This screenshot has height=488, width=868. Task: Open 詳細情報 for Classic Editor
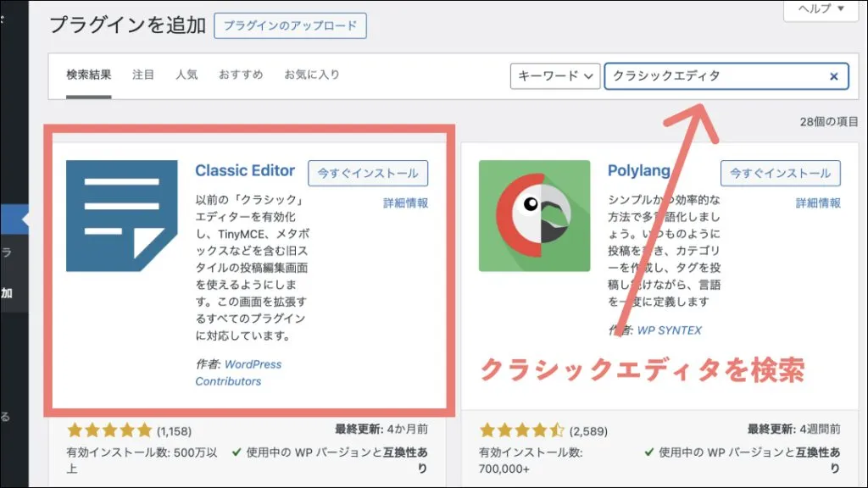405,203
